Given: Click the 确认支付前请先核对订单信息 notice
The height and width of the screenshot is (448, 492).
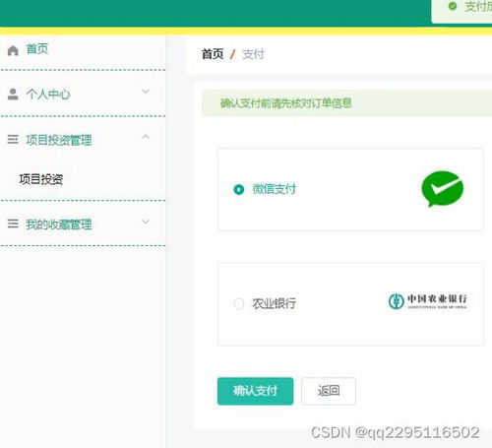Looking at the screenshot, I should pyautogui.click(x=347, y=103).
